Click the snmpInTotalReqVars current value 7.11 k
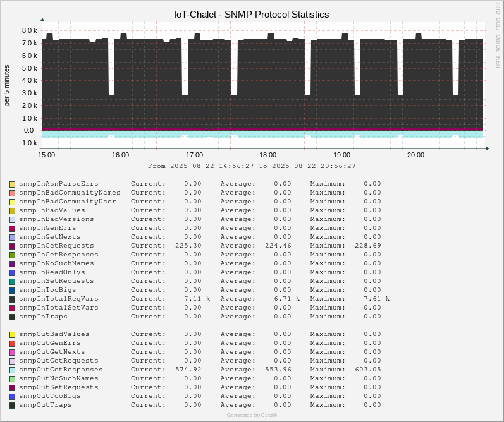504x422 pixels. 197,299
